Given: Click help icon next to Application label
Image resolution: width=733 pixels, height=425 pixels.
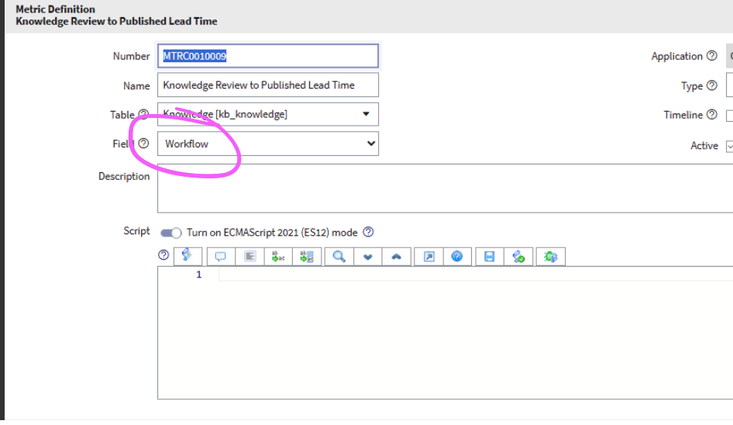Looking at the screenshot, I should point(711,56).
